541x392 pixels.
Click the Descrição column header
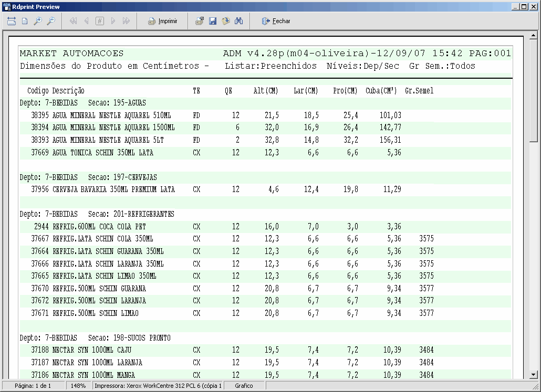(68, 91)
